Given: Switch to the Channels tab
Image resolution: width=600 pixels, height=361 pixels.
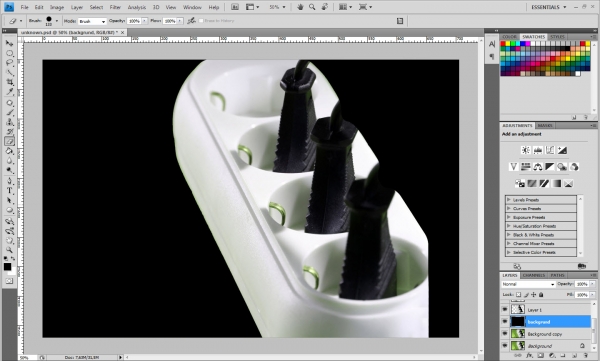Looking at the screenshot, I should click(533, 275).
